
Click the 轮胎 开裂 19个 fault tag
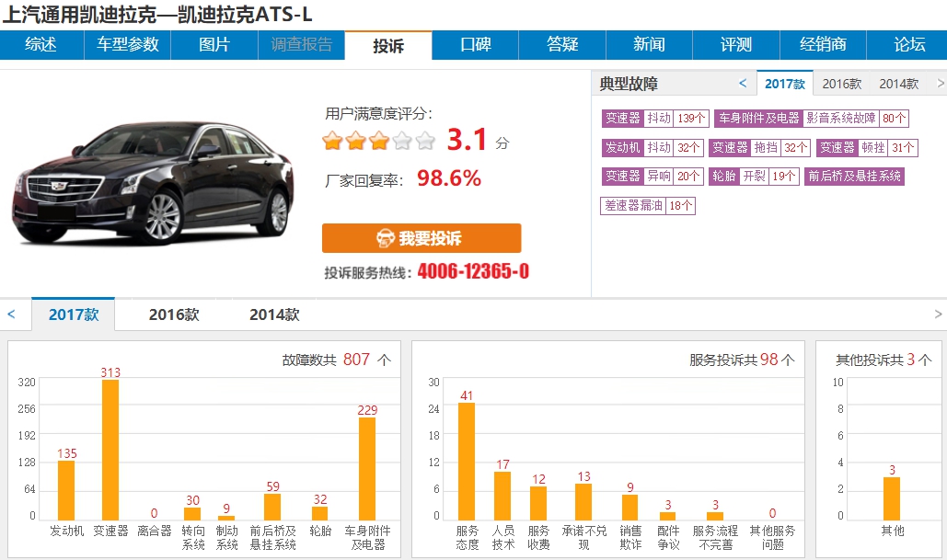754,177
